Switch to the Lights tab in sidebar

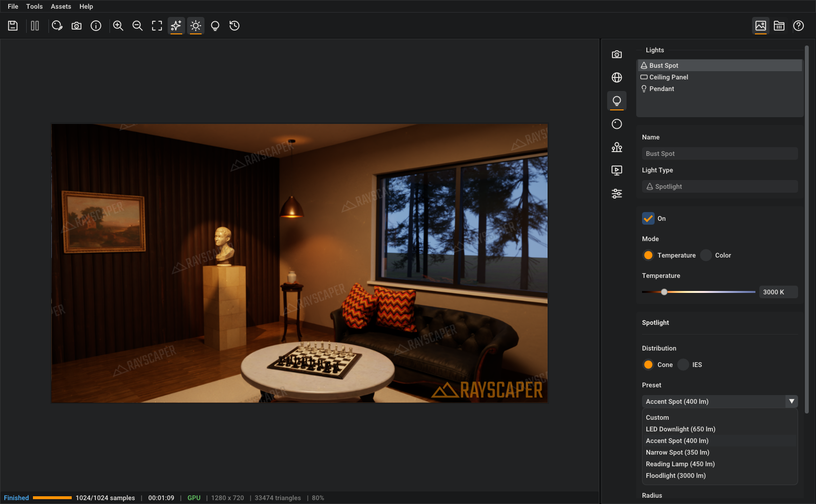(x=617, y=101)
